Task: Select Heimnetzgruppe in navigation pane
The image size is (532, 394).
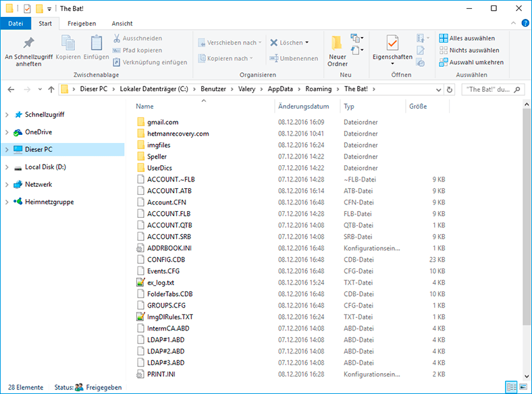Action: pyautogui.click(x=49, y=202)
